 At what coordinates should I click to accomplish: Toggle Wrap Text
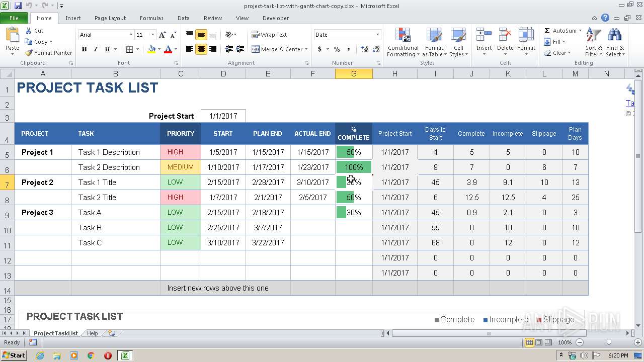click(x=269, y=35)
